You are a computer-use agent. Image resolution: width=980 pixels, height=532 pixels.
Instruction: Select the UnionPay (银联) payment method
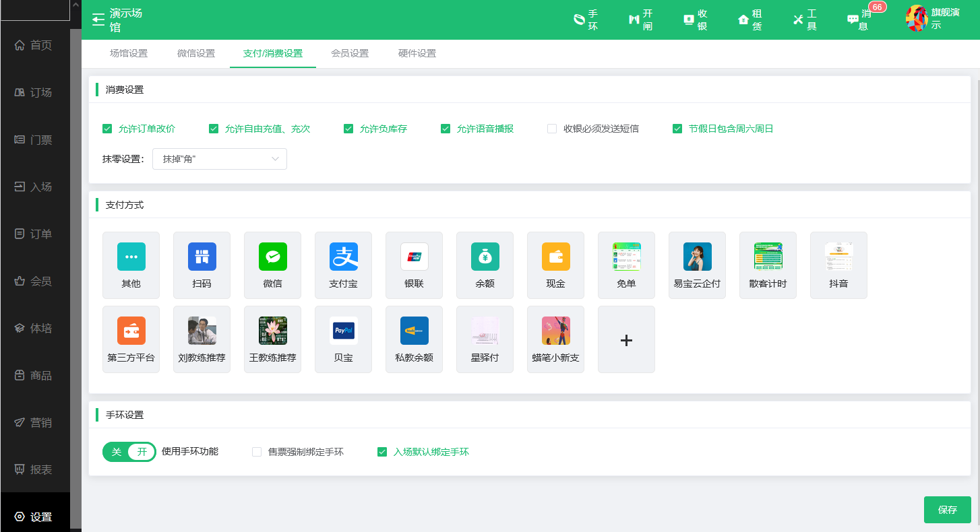click(x=414, y=257)
